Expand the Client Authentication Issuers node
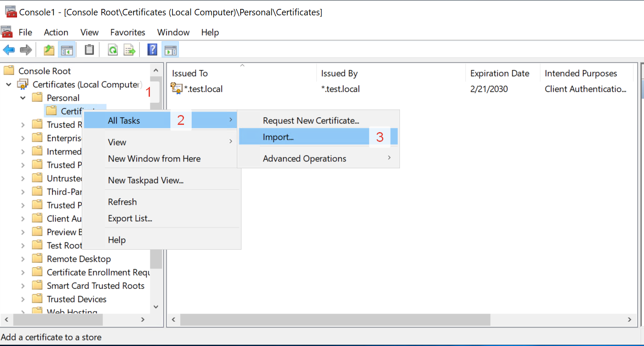The image size is (644, 346). coord(23,219)
